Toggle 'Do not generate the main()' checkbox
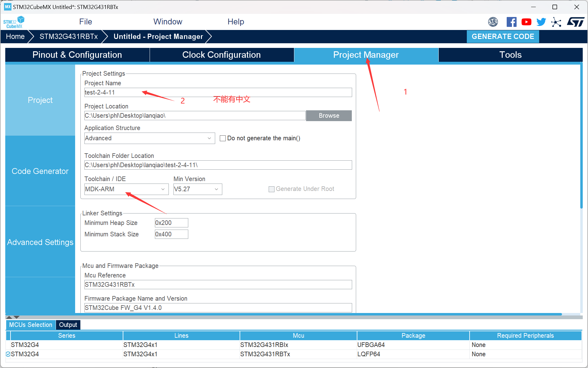The image size is (588, 368). 223,138
